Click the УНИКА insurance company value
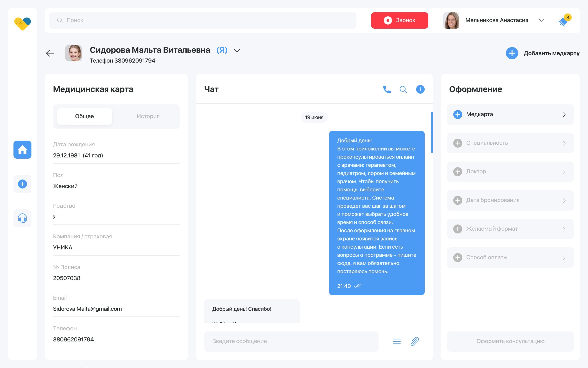Screen dimensions: 588x368 [63, 248]
